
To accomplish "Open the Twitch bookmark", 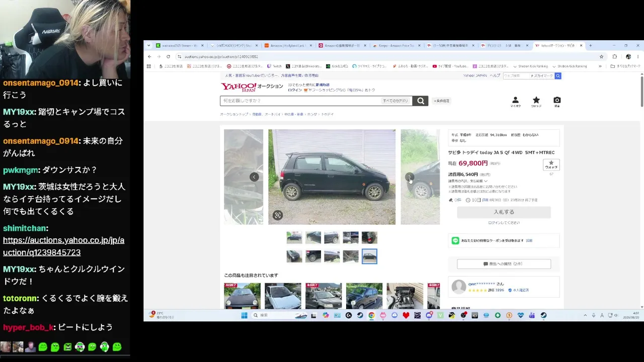I will pos(274,66).
